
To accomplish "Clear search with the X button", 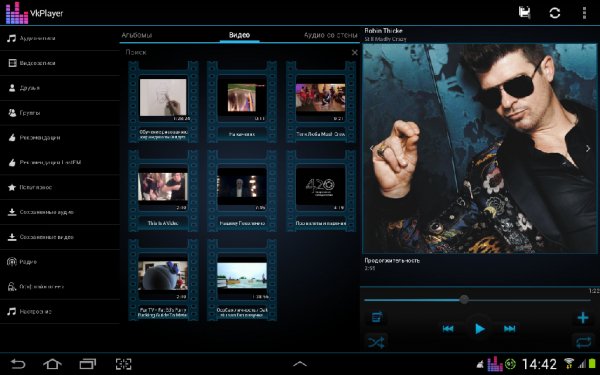I will 355,52.
